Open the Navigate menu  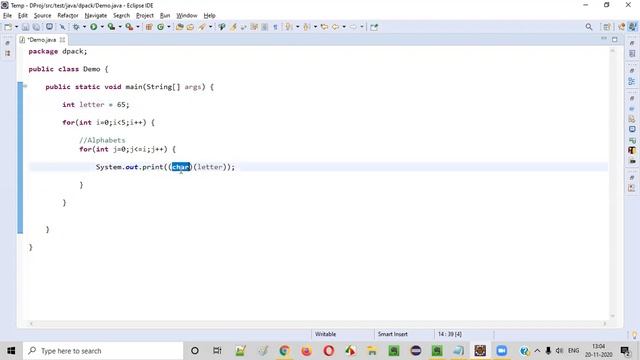click(96, 16)
